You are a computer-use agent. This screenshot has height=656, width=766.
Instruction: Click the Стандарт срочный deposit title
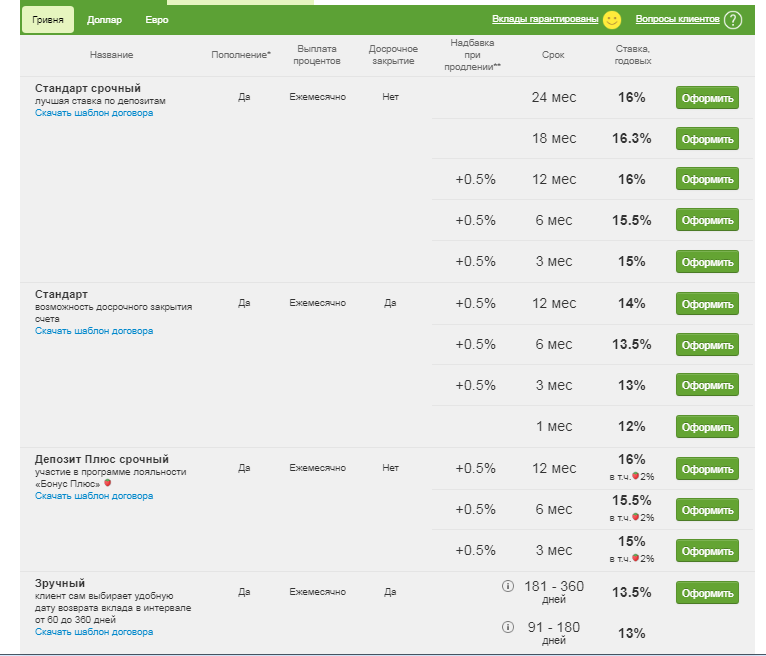tap(88, 88)
